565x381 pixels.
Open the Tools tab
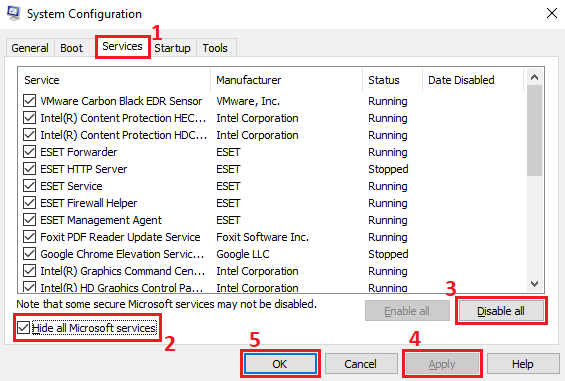click(215, 48)
